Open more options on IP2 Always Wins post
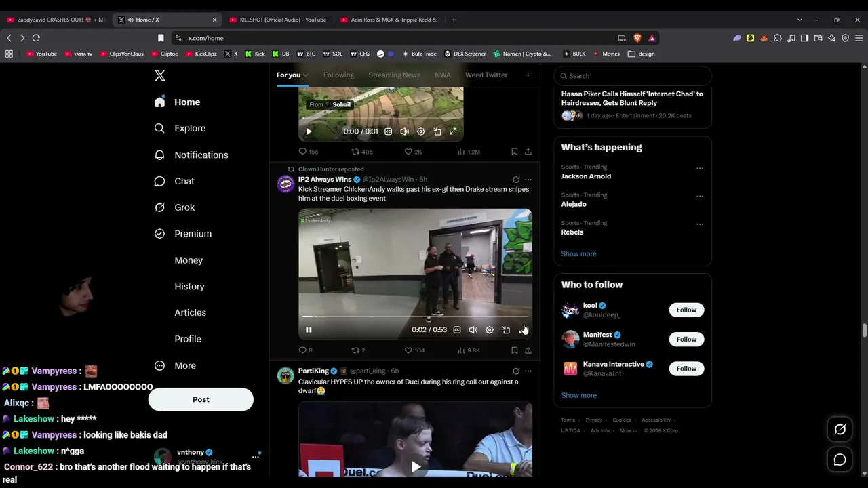The image size is (868, 488). point(528,180)
